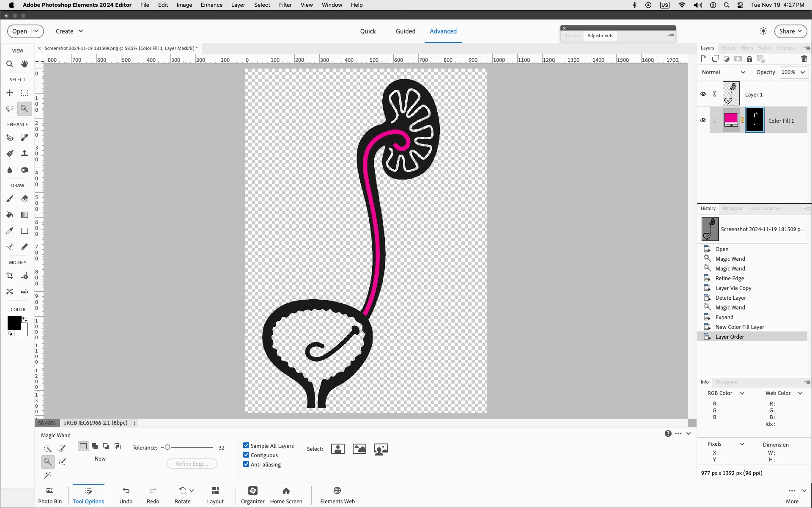Select the Hand tool
This screenshot has width=812, height=508.
pos(25,64)
